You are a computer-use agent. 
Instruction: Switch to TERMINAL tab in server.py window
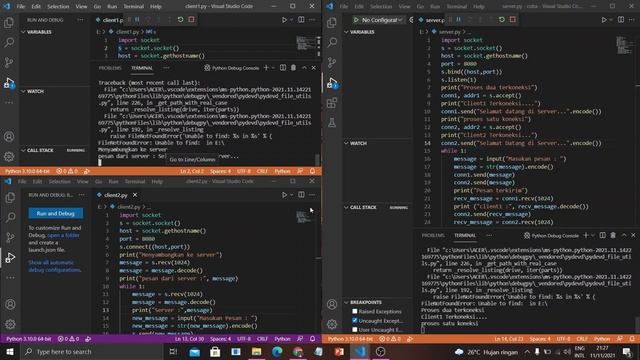point(465,235)
